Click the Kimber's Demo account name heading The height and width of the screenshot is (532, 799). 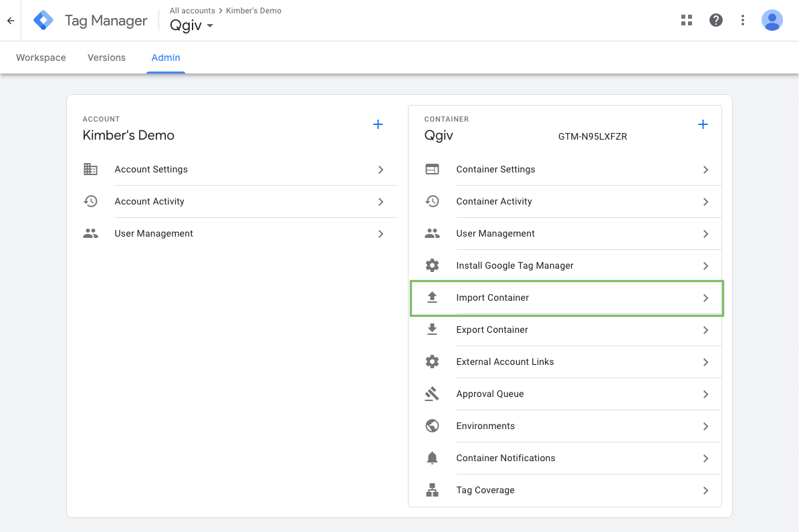coord(128,136)
